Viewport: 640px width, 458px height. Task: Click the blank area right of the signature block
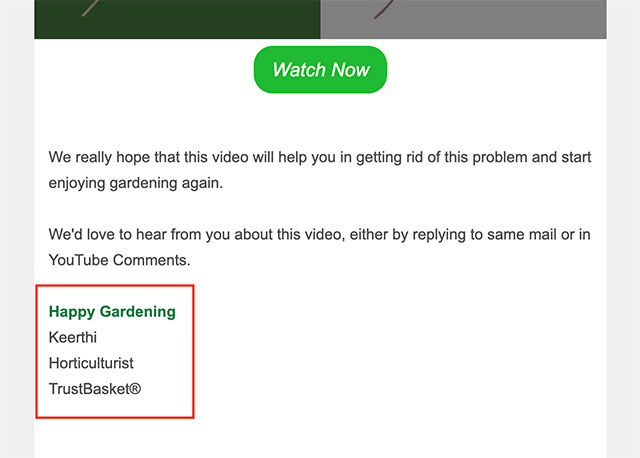click(x=400, y=350)
